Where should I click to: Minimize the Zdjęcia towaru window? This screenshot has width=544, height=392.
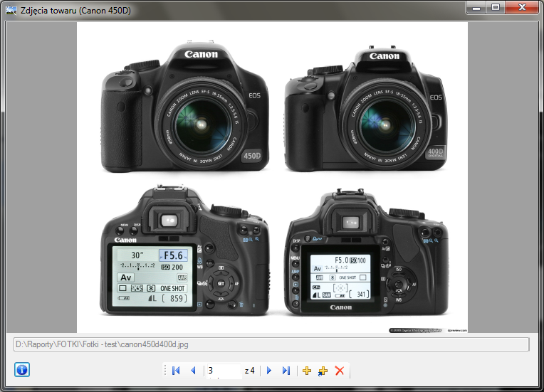476,7
